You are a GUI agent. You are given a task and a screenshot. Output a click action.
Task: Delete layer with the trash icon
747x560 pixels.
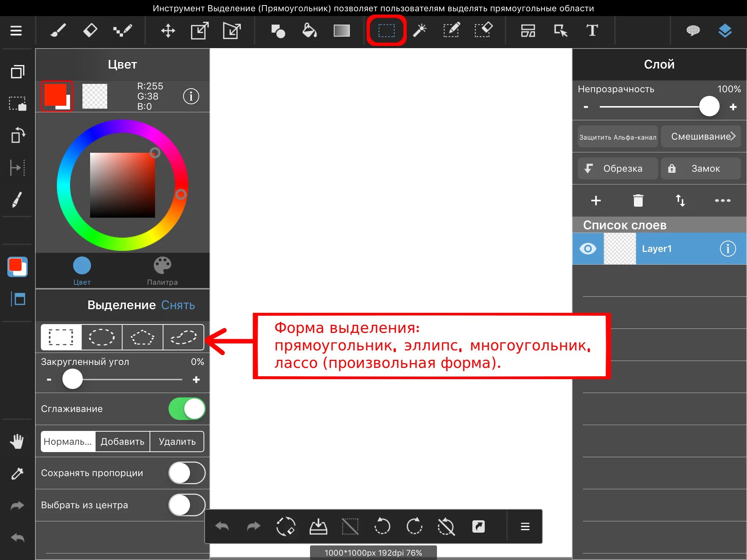638,201
